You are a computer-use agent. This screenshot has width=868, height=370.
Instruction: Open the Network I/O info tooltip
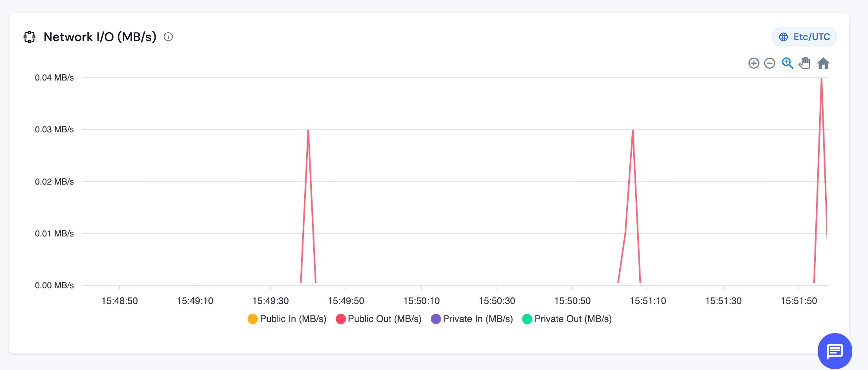[x=168, y=37]
